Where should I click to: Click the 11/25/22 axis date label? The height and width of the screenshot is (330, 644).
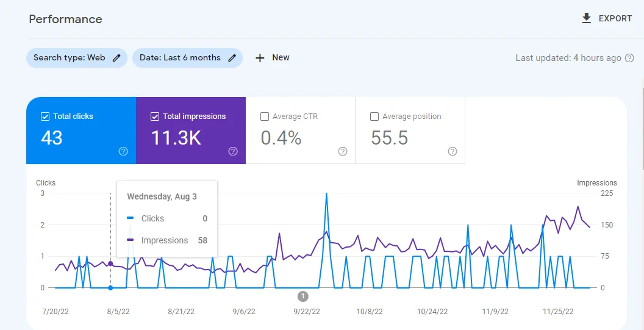[558, 312]
